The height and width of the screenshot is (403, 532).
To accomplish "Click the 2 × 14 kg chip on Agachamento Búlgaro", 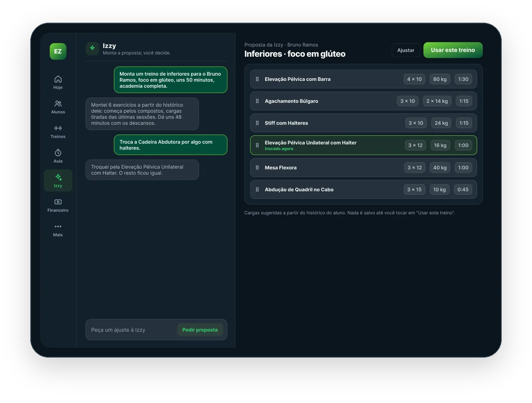I will pyautogui.click(x=437, y=101).
